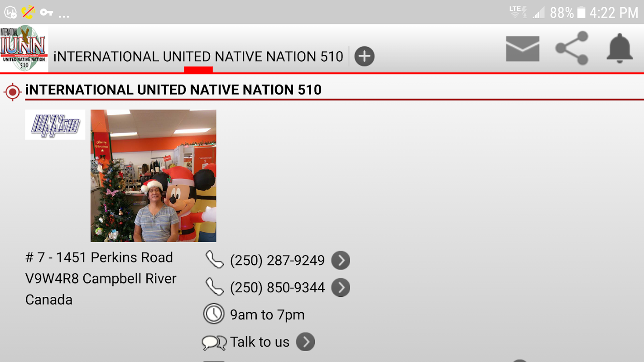Call (250) 287-9249 number
644x362 pixels.
pyautogui.click(x=277, y=261)
